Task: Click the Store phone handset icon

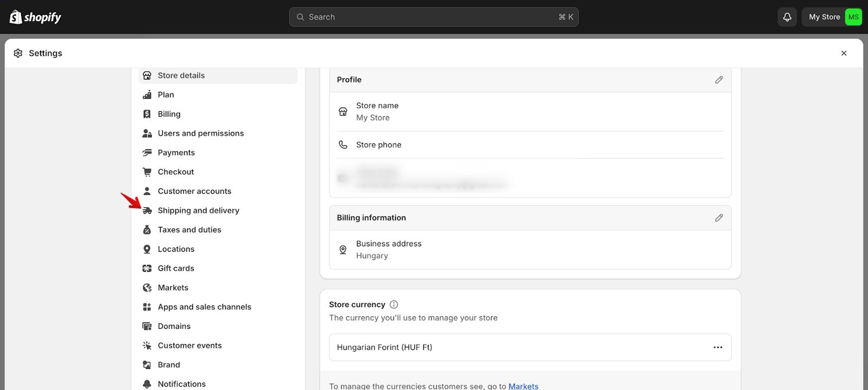Action: [343, 145]
